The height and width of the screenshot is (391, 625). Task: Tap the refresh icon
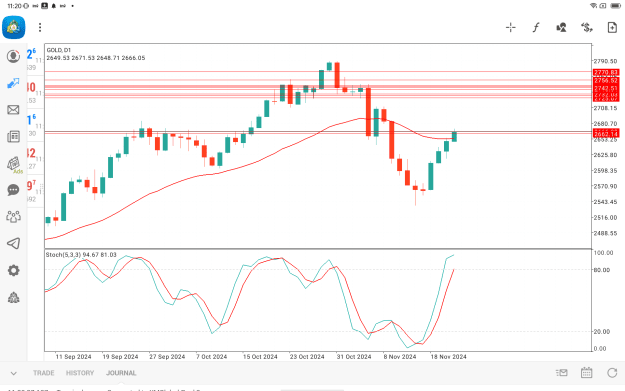click(x=612, y=373)
